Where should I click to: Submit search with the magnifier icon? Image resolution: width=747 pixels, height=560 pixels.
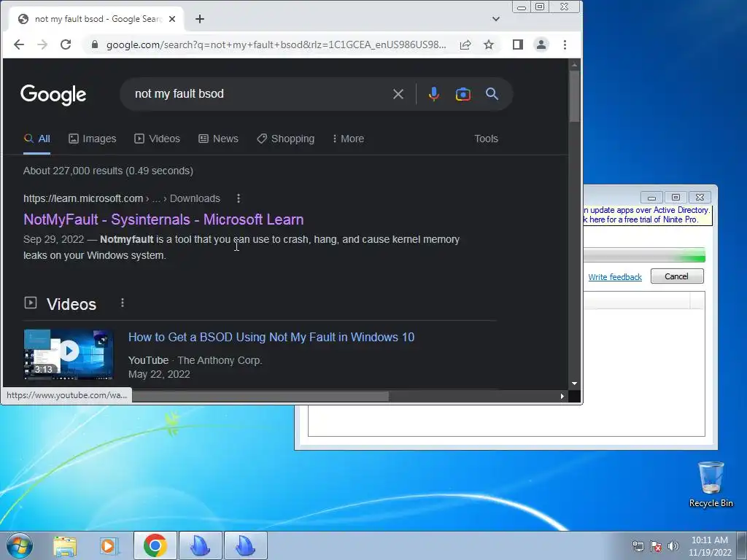[492, 94]
